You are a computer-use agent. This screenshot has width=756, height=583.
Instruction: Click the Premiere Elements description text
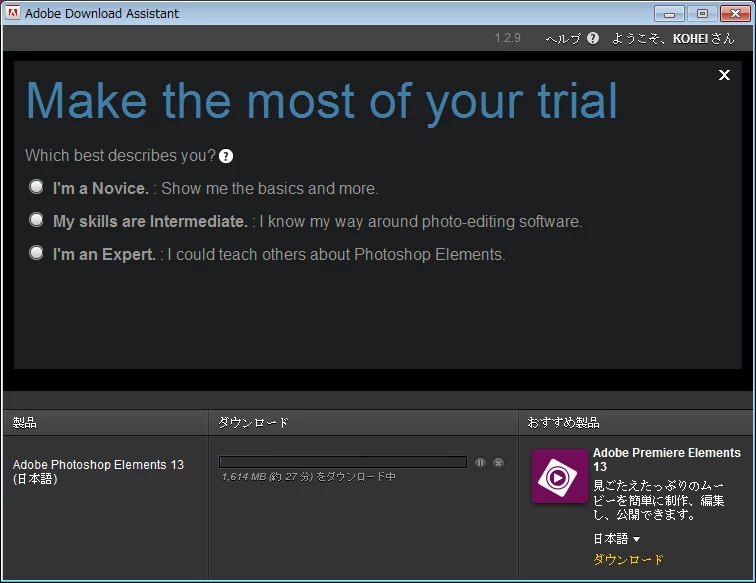point(659,500)
